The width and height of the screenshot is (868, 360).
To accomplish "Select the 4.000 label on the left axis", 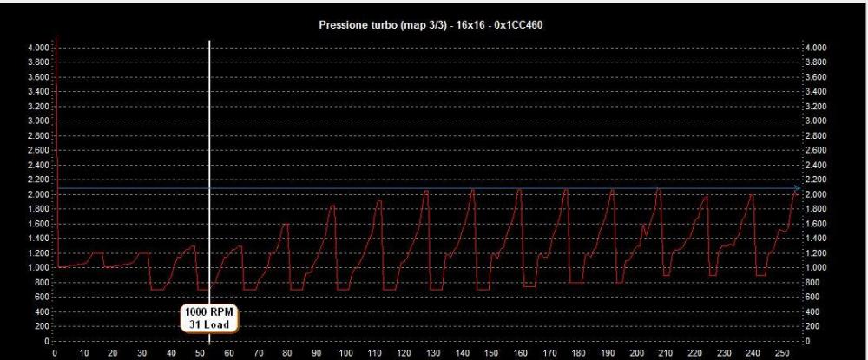I will pos(38,47).
